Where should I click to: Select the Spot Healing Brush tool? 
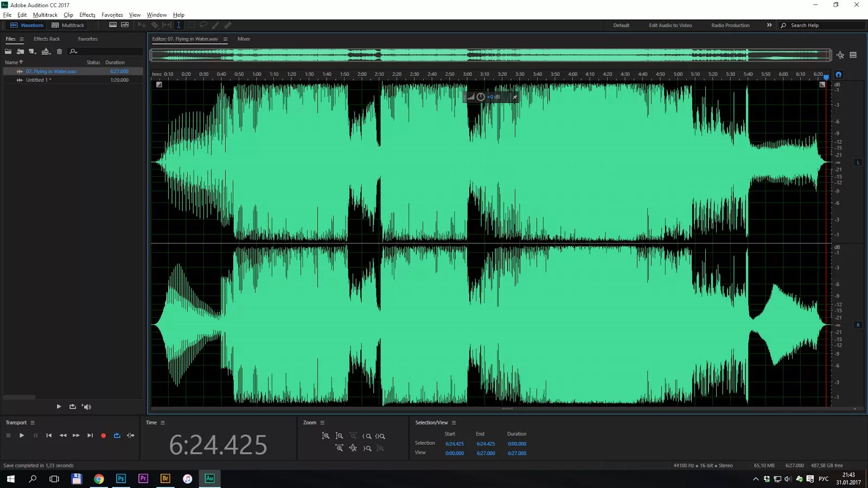pos(228,25)
